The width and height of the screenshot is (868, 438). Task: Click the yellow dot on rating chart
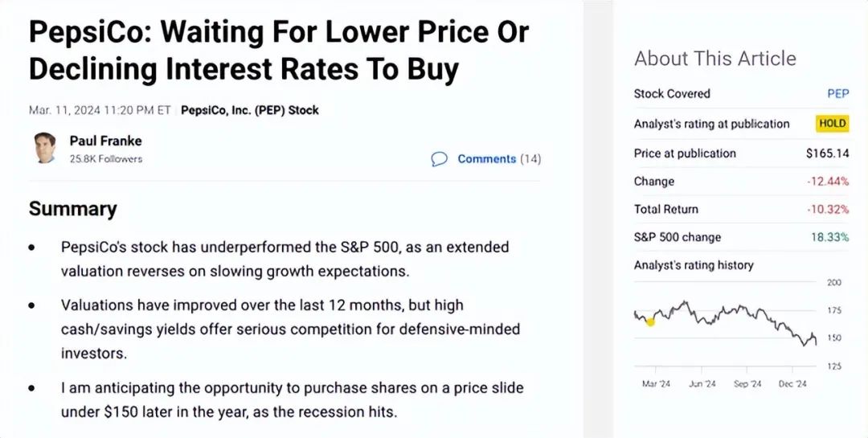click(650, 321)
